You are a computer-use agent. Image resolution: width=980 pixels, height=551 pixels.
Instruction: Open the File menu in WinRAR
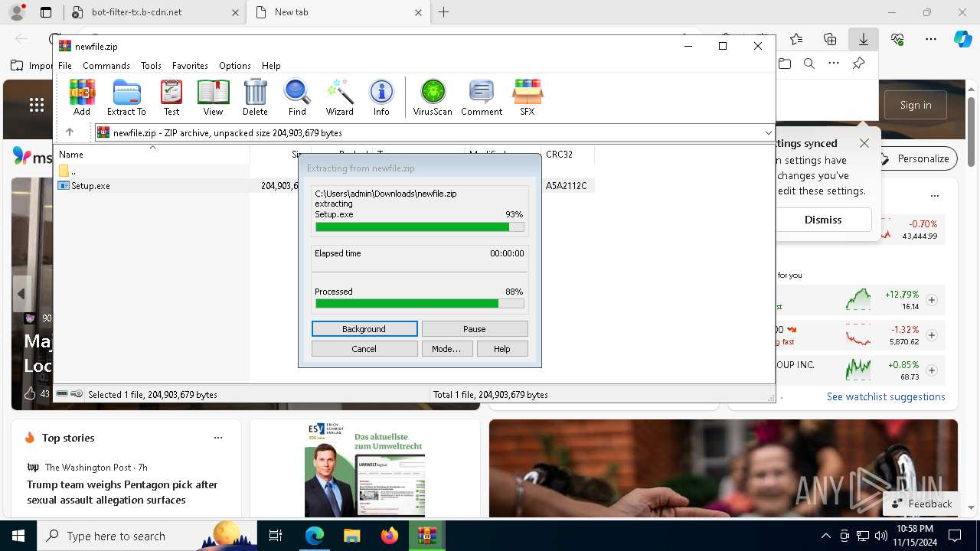(65, 66)
